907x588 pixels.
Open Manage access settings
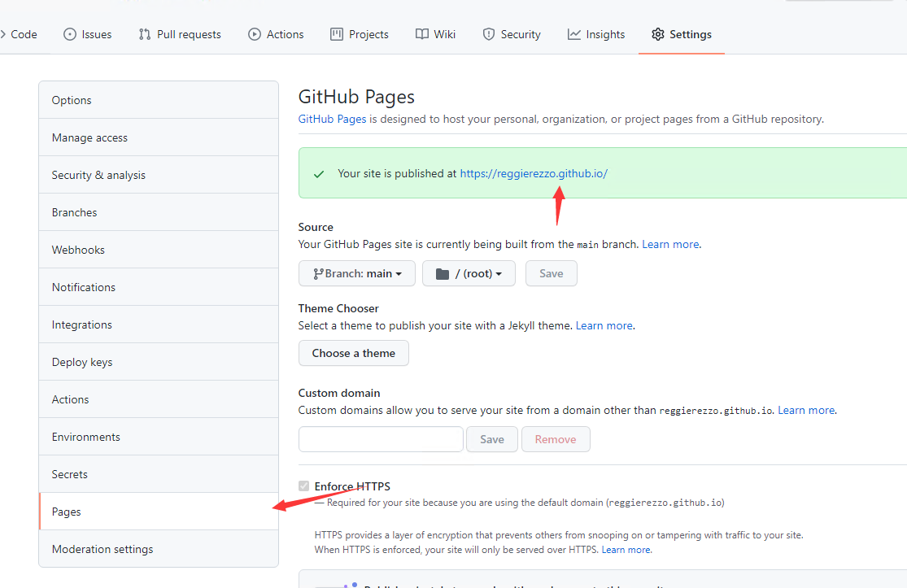pos(159,137)
